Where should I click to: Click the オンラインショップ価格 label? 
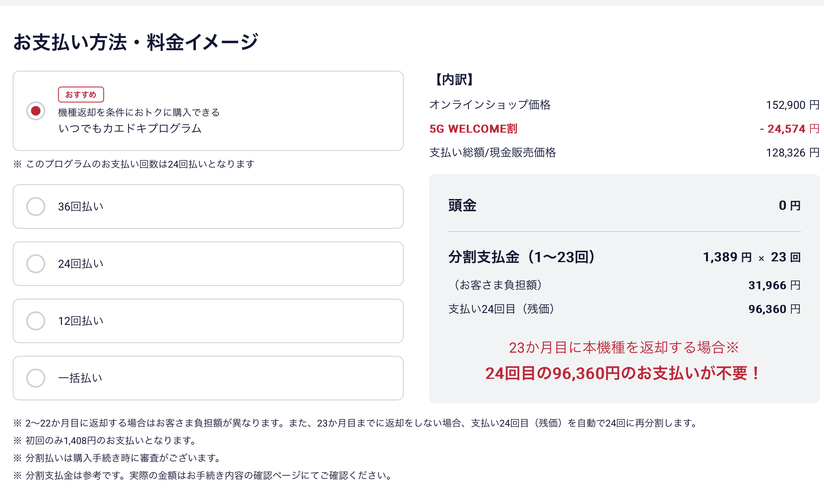(x=490, y=105)
